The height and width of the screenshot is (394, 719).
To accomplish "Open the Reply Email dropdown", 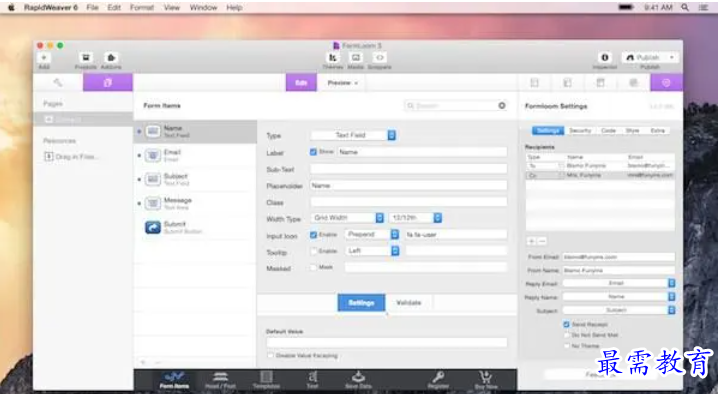I will pyautogui.click(x=619, y=283).
